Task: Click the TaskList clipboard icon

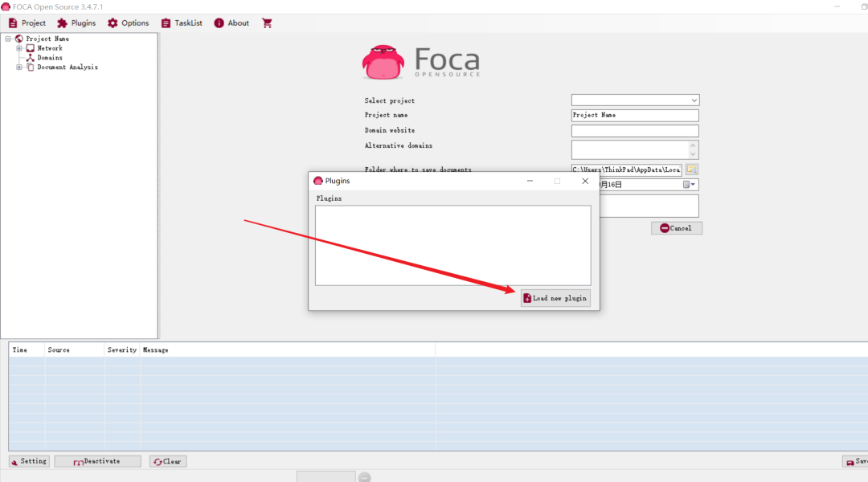Action: 166,23
